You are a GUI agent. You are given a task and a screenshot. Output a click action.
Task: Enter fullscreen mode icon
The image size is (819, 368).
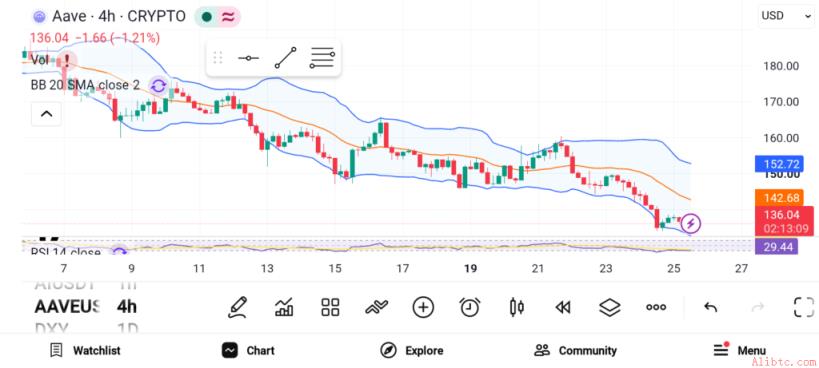coord(804,307)
